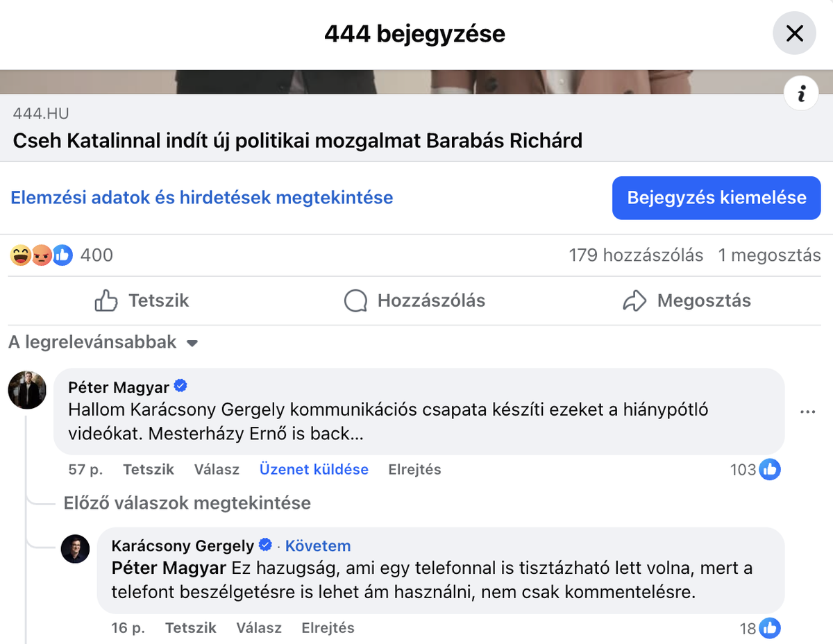View the 179 hozzászólás comments
Image resolution: width=833 pixels, height=644 pixels.
coord(635,255)
